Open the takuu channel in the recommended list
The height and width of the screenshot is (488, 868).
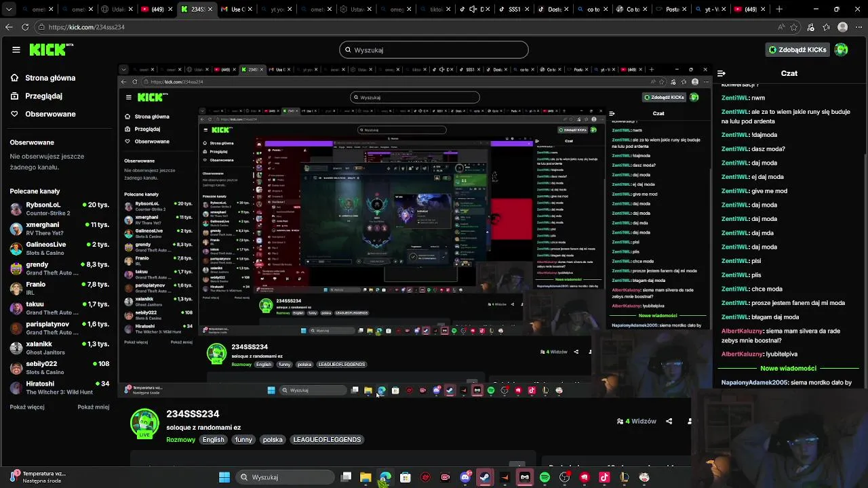(x=60, y=308)
